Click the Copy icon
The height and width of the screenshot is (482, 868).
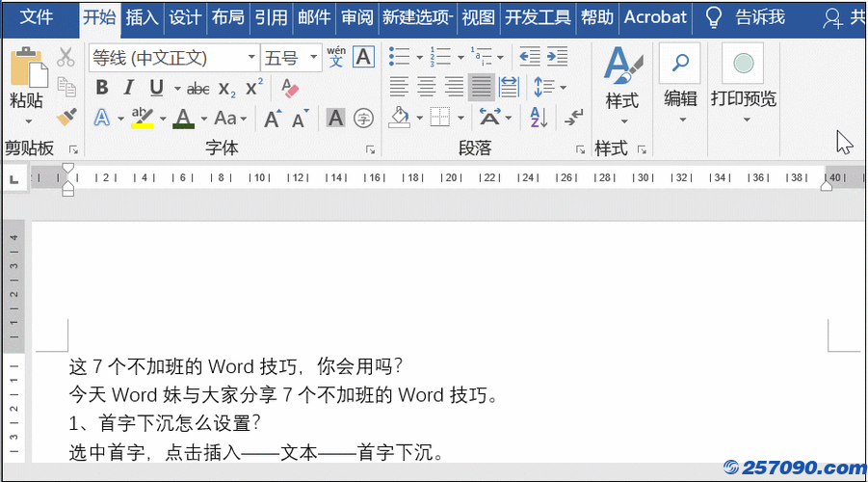pos(66,87)
